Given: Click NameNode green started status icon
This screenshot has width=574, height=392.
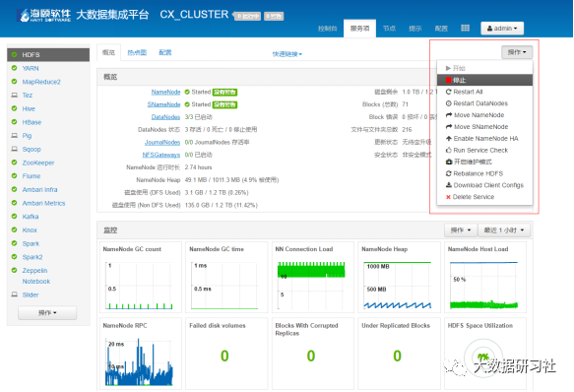Looking at the screenshot, I should [187, 92].
